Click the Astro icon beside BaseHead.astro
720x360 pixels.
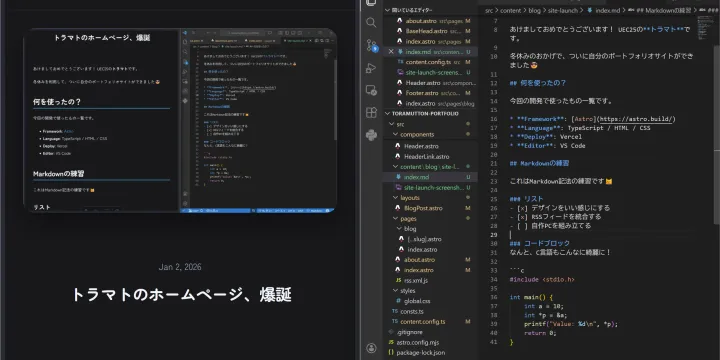[399, 31]
